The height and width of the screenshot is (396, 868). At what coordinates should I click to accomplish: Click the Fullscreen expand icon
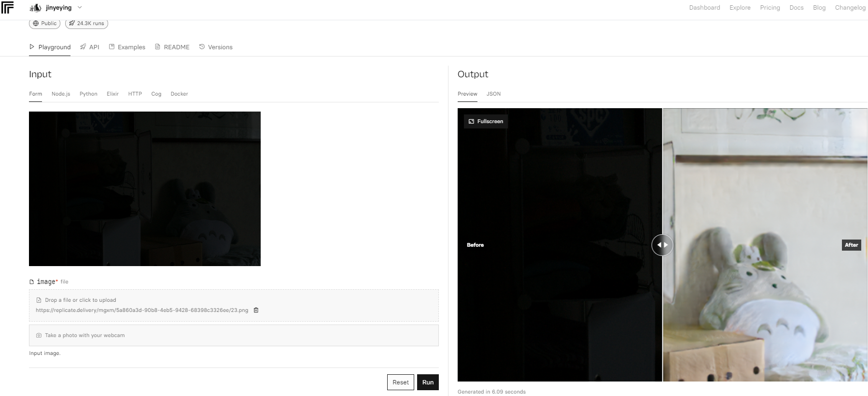point(471,121)
